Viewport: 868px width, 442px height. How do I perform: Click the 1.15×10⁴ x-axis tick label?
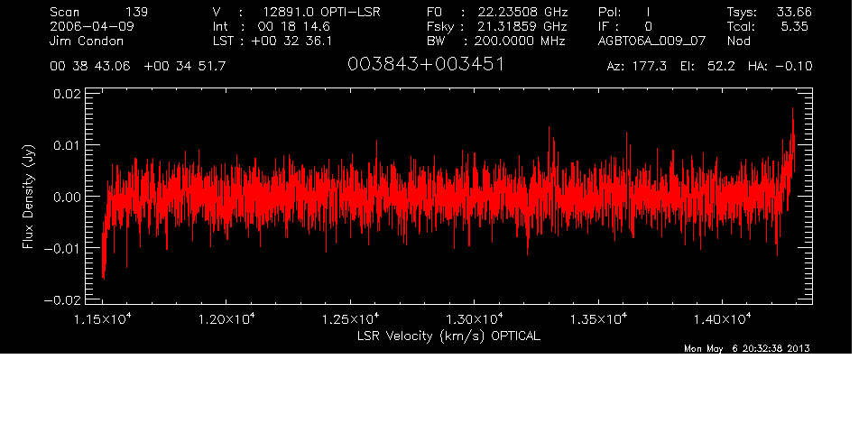click(x=103, y=318)
